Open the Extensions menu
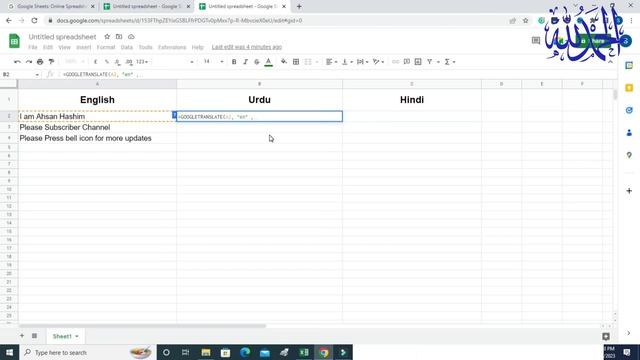Image resolution: width=640 pixels, height=360 pixels. (x=172, y=47)
